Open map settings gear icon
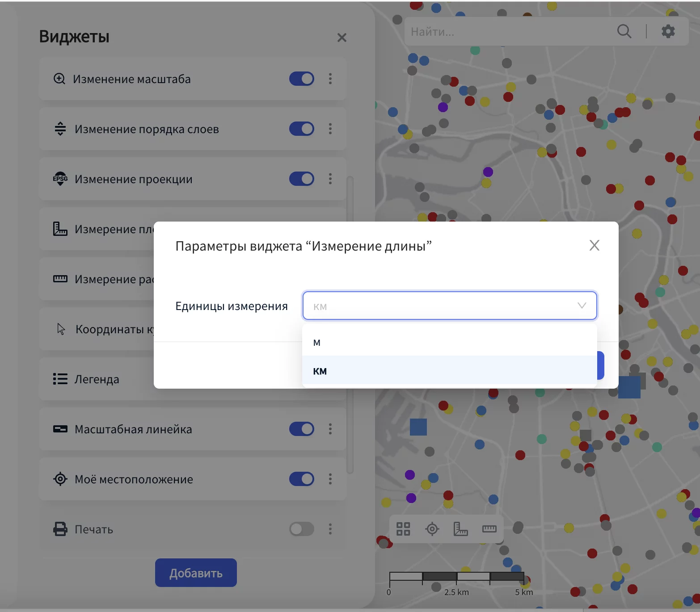 [x=668, y=31]
